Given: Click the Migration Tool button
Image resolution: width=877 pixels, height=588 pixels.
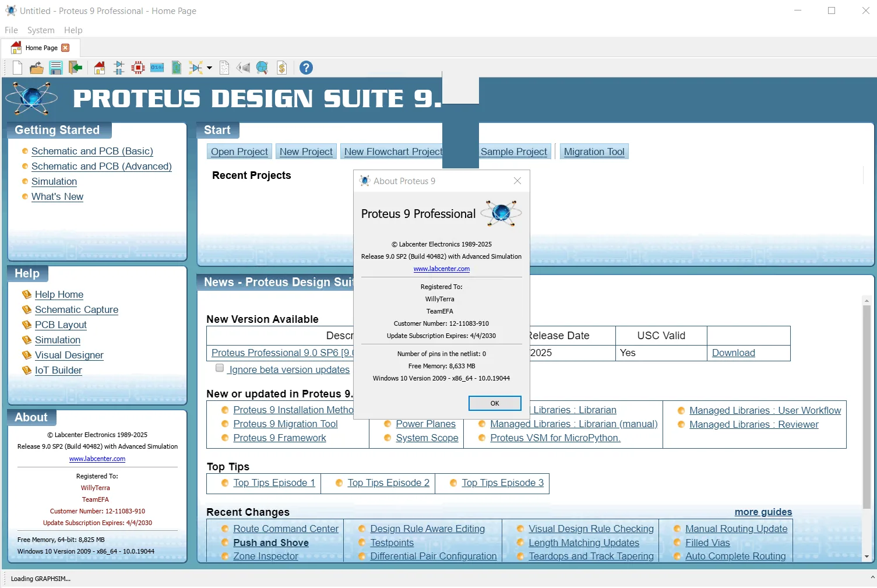Looking at the screenshot, I should pyautogui.click(x=594, y=152).
